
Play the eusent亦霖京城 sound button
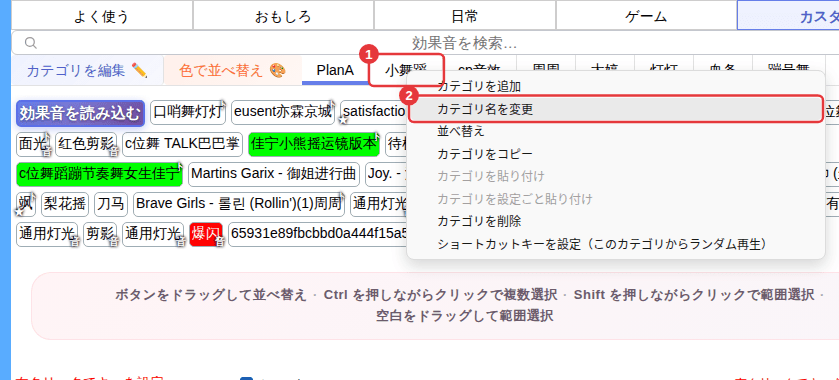(x=283, y=113)
